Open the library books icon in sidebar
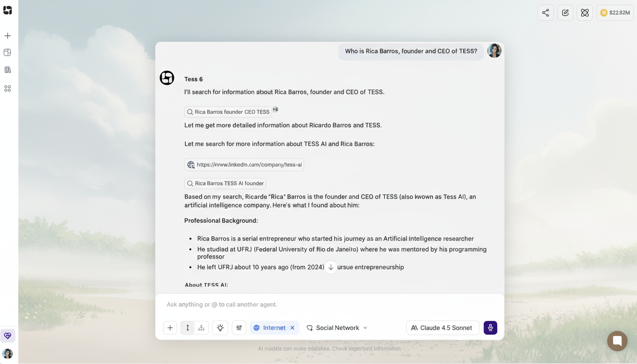 8,70
